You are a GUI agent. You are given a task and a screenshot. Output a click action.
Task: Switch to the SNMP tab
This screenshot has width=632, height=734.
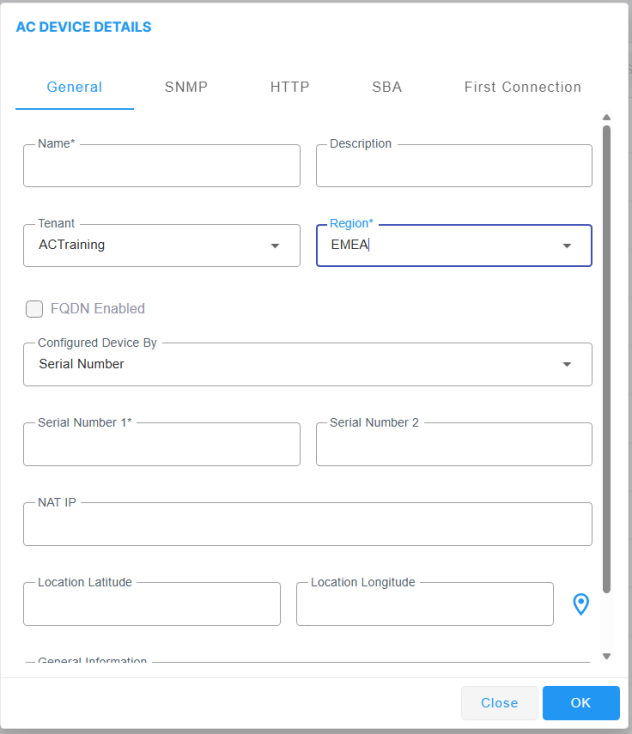(x=186, y=87)
